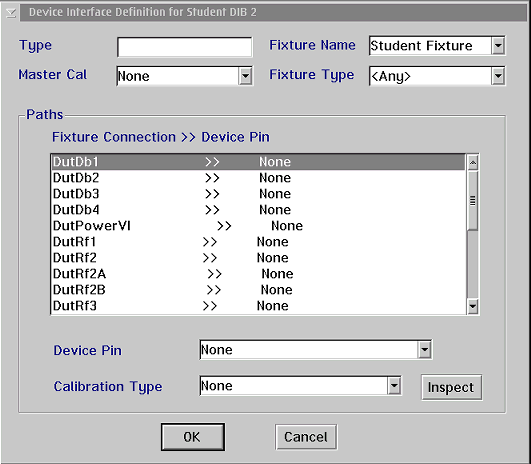The width and height of the screenshot is (531, 464).
Task: Click the Paths list scrollbar thumb
Action: pyautogui.click(x=473, y=201)
